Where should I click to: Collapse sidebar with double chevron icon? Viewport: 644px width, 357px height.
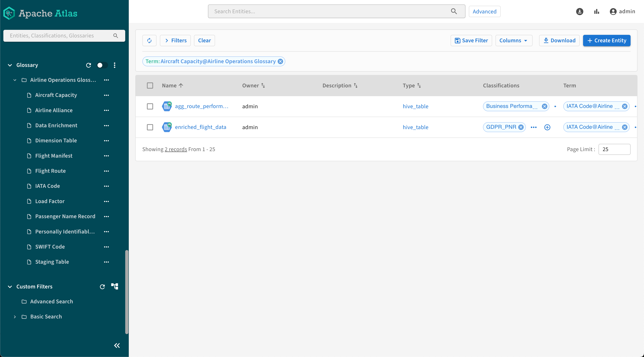click(x=117, y=345)
